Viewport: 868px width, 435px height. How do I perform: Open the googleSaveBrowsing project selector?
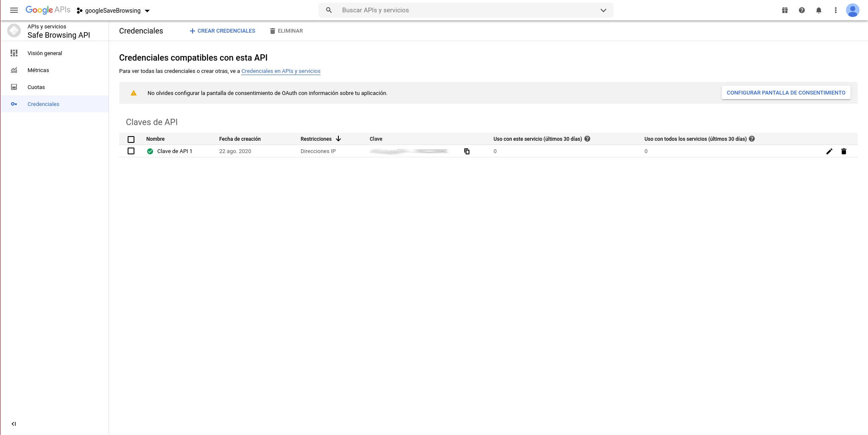pyautogui.click(x=114, y=11)
